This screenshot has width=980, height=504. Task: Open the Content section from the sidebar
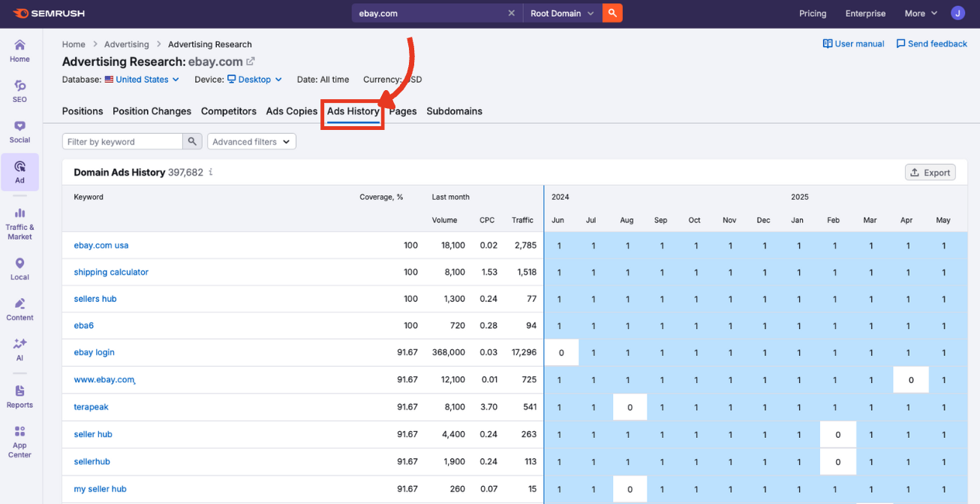[x=19, y=308]
